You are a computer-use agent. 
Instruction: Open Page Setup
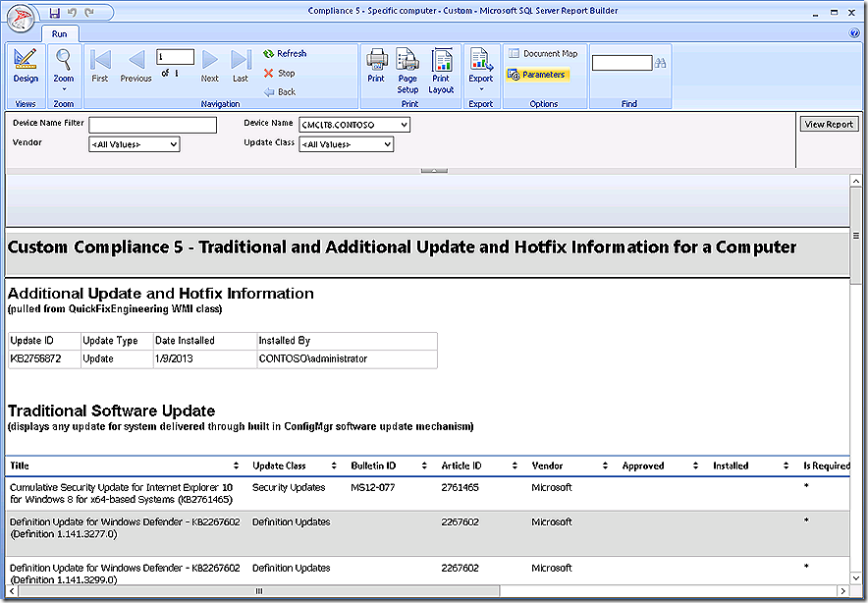pyautogui.click(x=407, y=69)
